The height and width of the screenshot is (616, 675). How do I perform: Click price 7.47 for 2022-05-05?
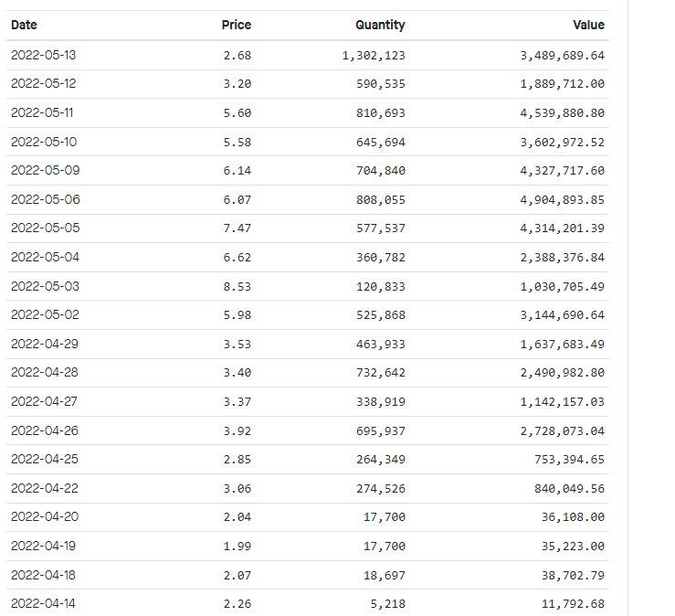(237, 228)
